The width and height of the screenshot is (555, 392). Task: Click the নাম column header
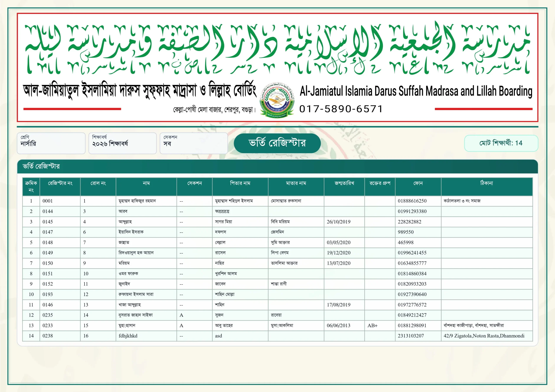[x=146, y=187]
